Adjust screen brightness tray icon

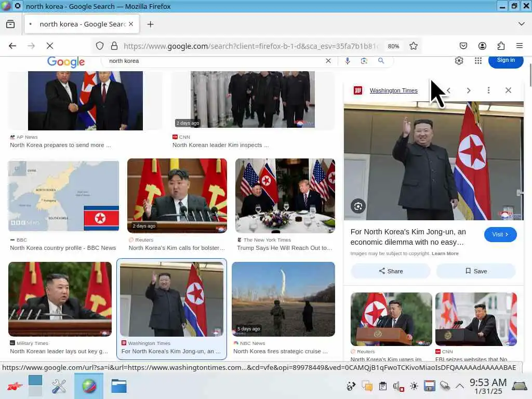[x=414, y=386]
